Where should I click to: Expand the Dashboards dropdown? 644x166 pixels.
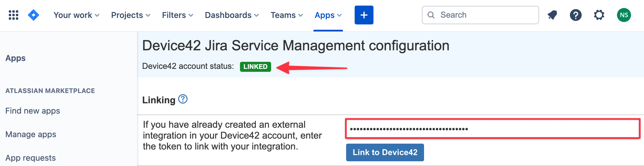pos(232,15)
